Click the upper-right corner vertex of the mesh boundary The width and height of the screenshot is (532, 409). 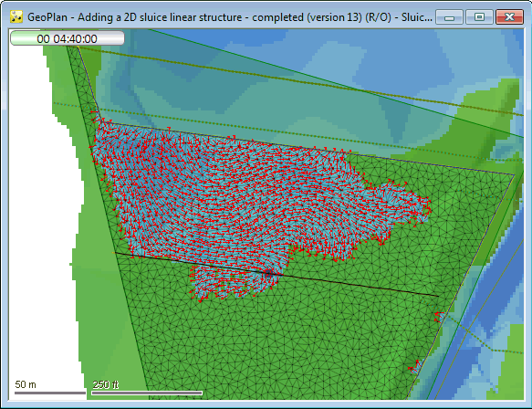pyautogui.click(x=515, y=174)
